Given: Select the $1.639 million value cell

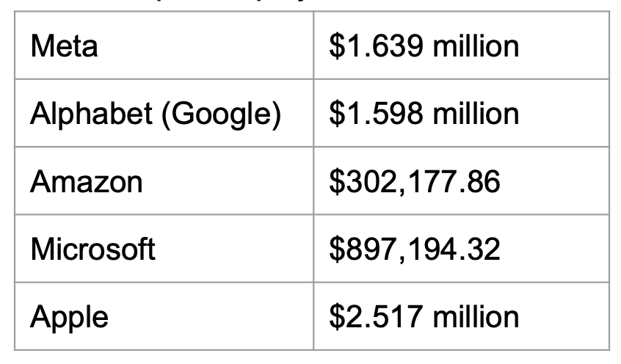Looking at the screenshot, I should point(424,47).
